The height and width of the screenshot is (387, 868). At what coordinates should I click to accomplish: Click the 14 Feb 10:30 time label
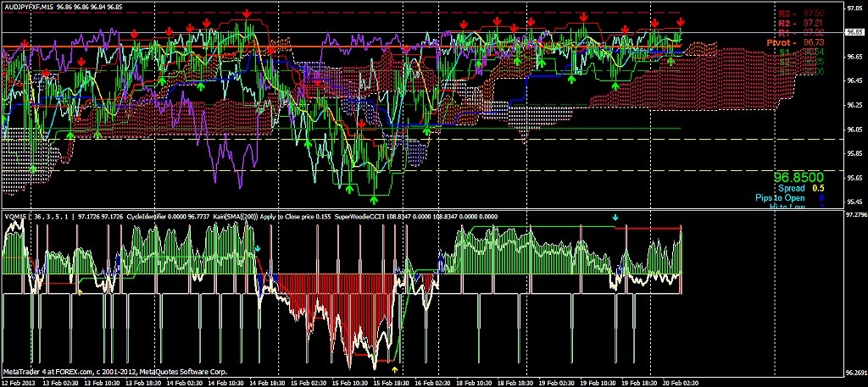coord(225,383)
